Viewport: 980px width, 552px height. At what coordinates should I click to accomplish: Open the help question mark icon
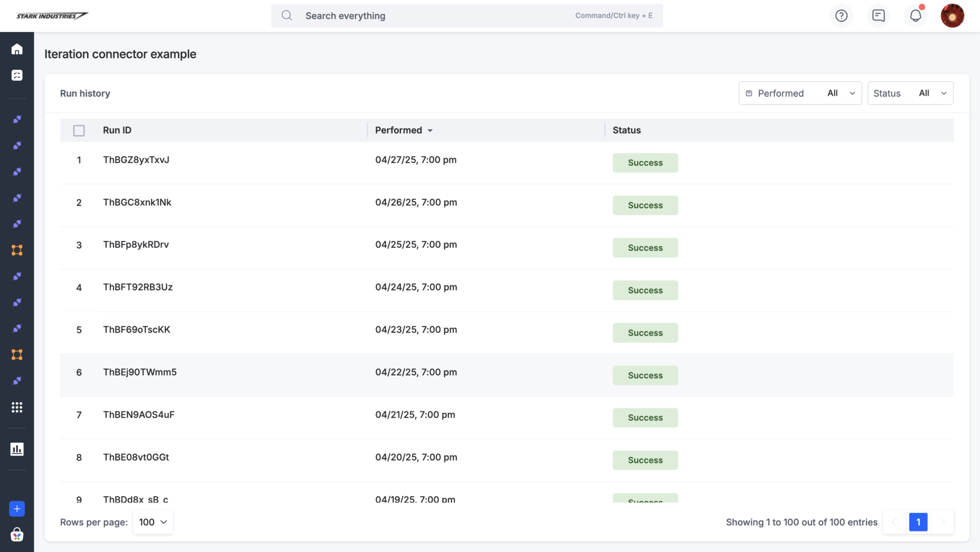click(x=841, y=16)
